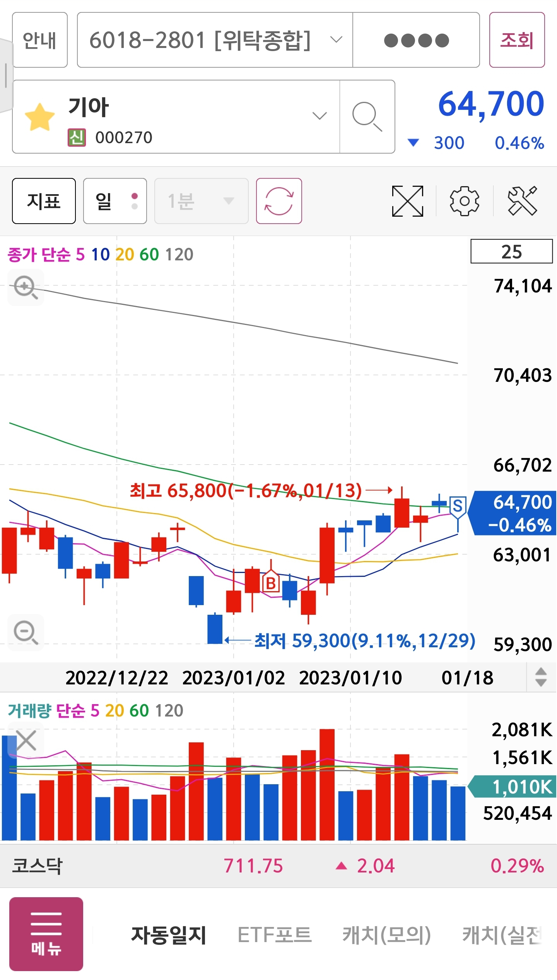Viewport: 557px width, 980px height.
Task: Tap the 1,010K volume tag
Action: pos(512,787)
